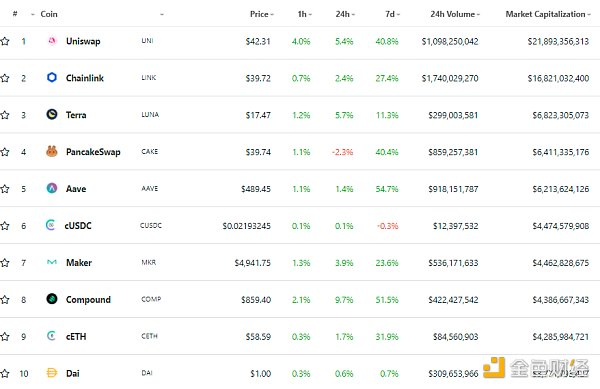Click the PancakeSwap bunny logo icon
Image resolution: width=600 pixels, height=389 pixels.
click(x=52, y=151)
